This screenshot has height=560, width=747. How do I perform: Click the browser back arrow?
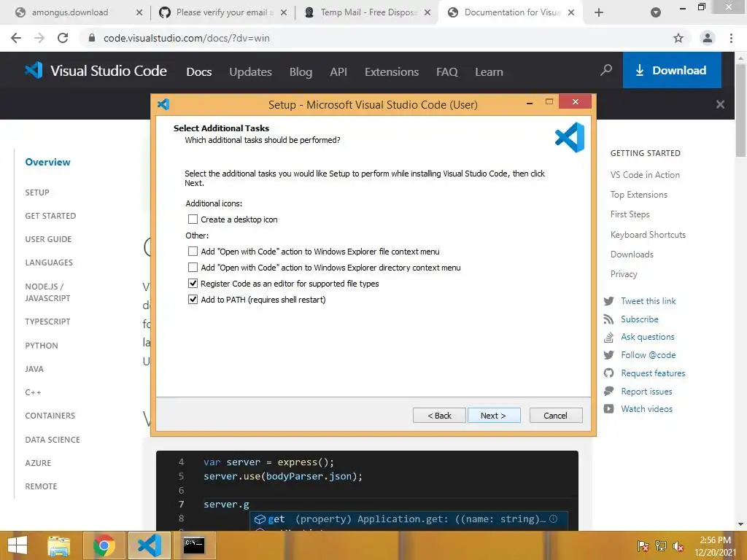pos(16,38)
